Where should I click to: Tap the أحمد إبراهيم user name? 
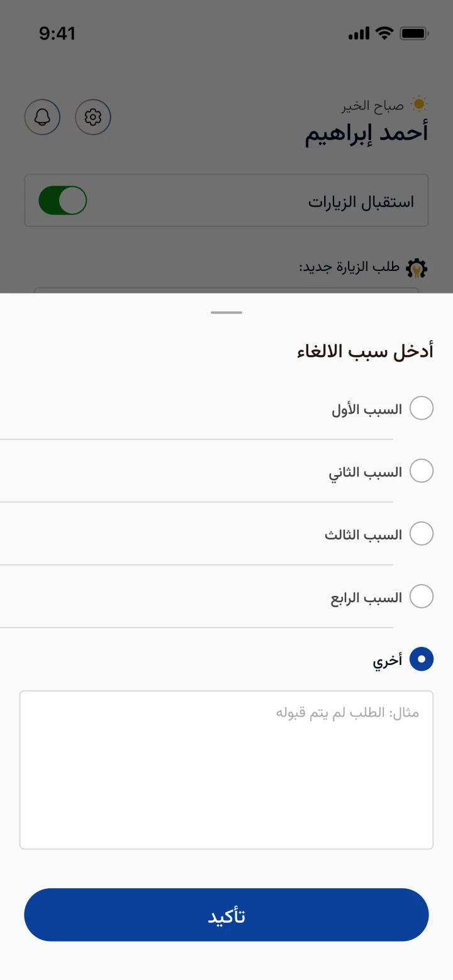[x=366, y=133]
